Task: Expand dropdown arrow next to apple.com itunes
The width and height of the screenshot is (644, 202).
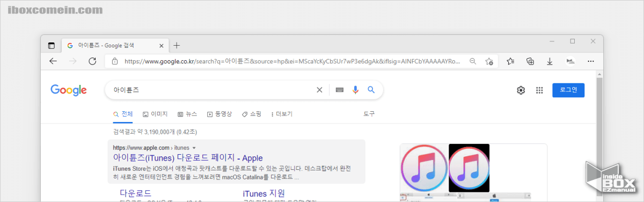Action: tap(194, 147)
